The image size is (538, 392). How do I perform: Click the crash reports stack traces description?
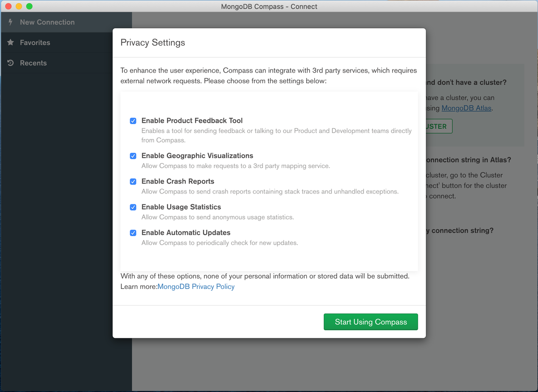coord(270,191)
